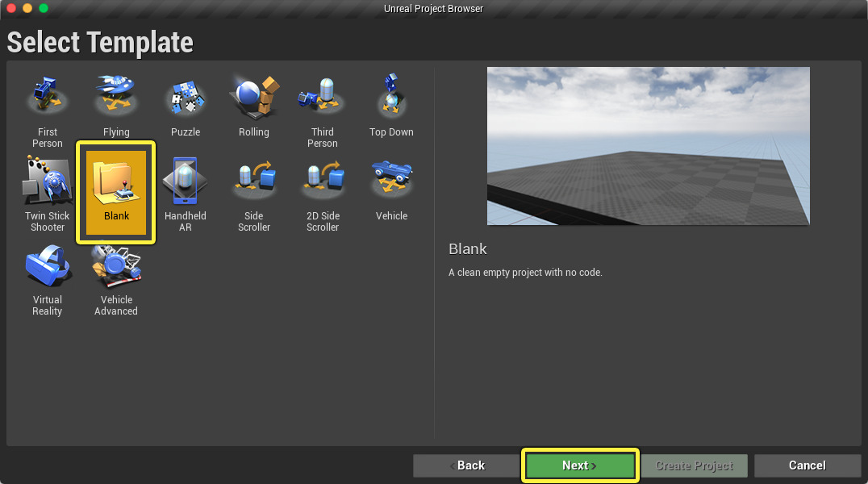This screenshot has height=484, width=868.
Task: Select the Top Down template icon
Action: point(391,98)
